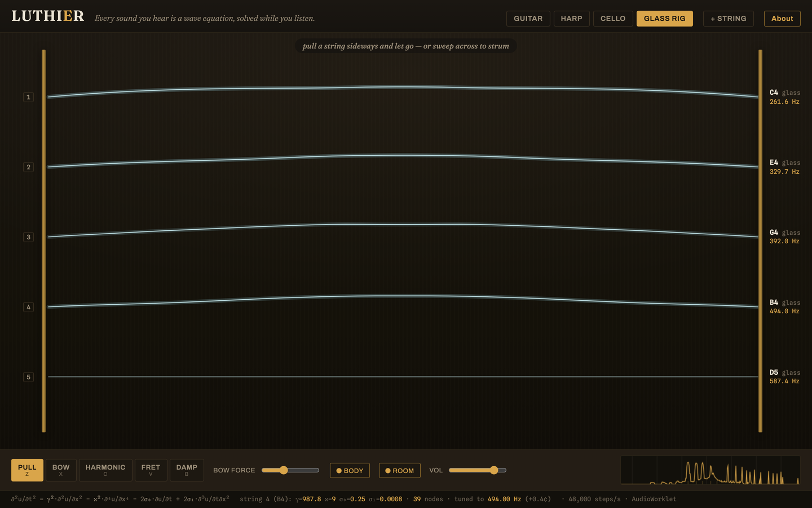Click the 261.6 Hz frequency value
The width and height of the screenshot is (812, 508).
click(784, 102)
